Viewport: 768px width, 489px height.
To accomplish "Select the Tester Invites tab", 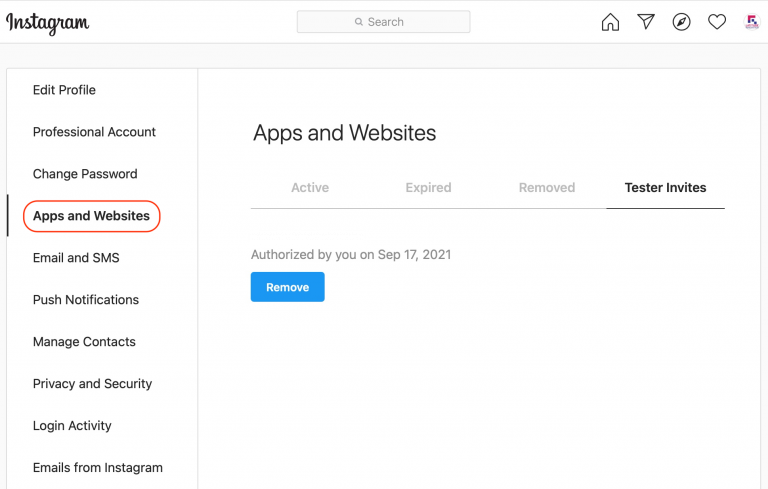I will pyautogui.click(x=666, y=188).
